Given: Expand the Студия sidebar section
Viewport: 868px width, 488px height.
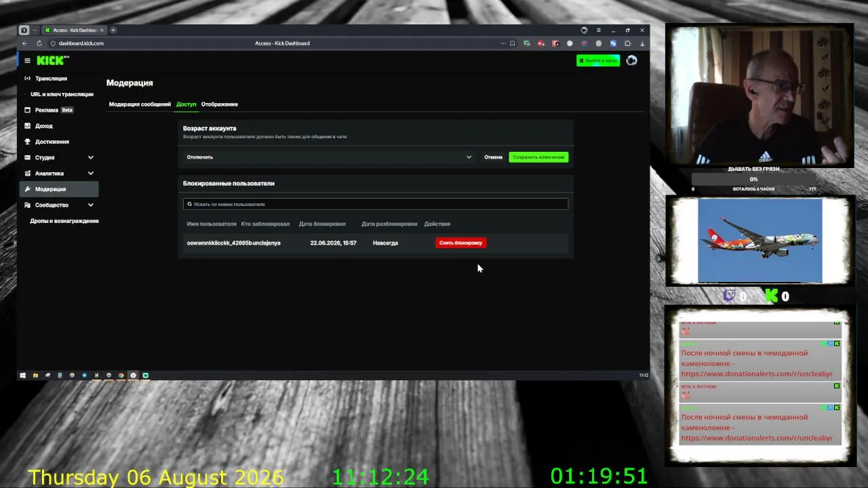Looking at the screenshot, I should pos(90,157).
